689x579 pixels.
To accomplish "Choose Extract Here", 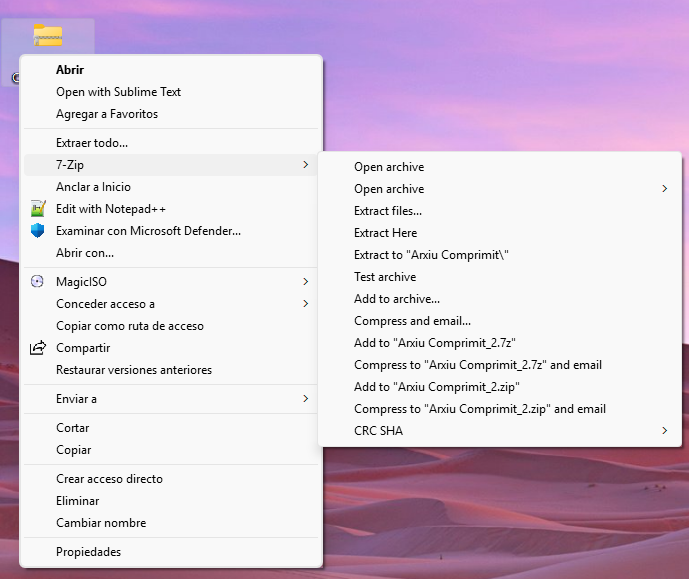I will (x=500, y=233).
